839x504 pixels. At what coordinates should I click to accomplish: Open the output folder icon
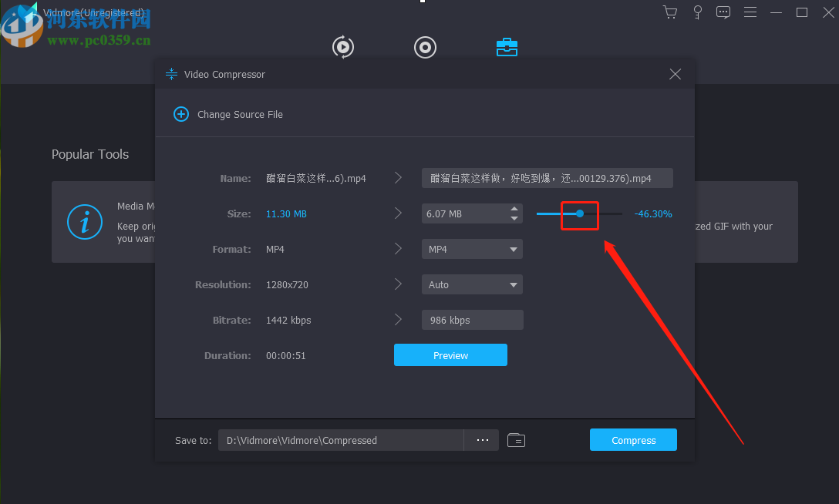pos(516,440)
